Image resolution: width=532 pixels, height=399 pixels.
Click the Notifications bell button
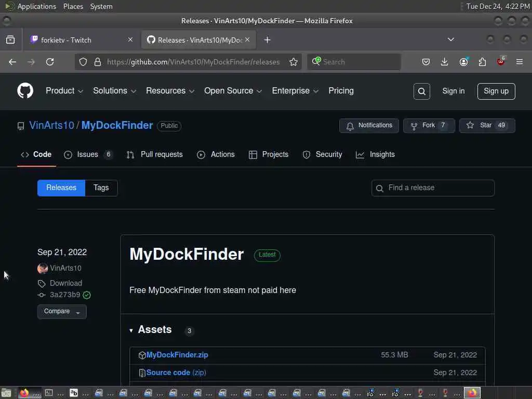[x=369, y=126]
